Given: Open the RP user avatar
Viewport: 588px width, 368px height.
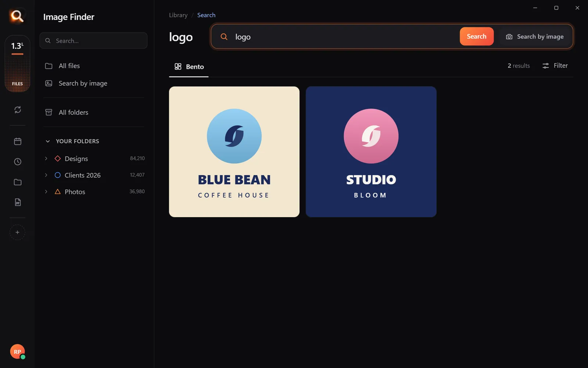Looking at the screenshot, I should point(17,352).
